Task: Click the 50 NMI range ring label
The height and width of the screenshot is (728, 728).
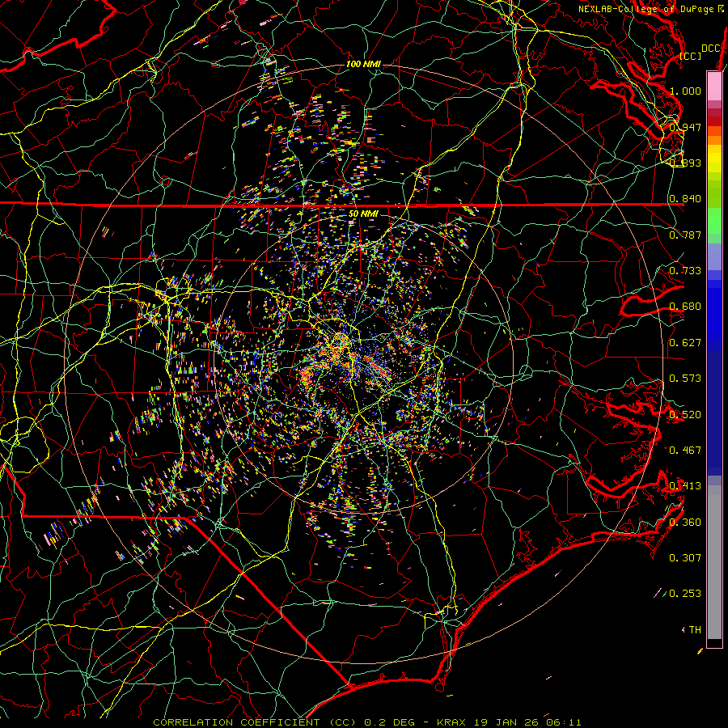Action: [x=363, y=214]
